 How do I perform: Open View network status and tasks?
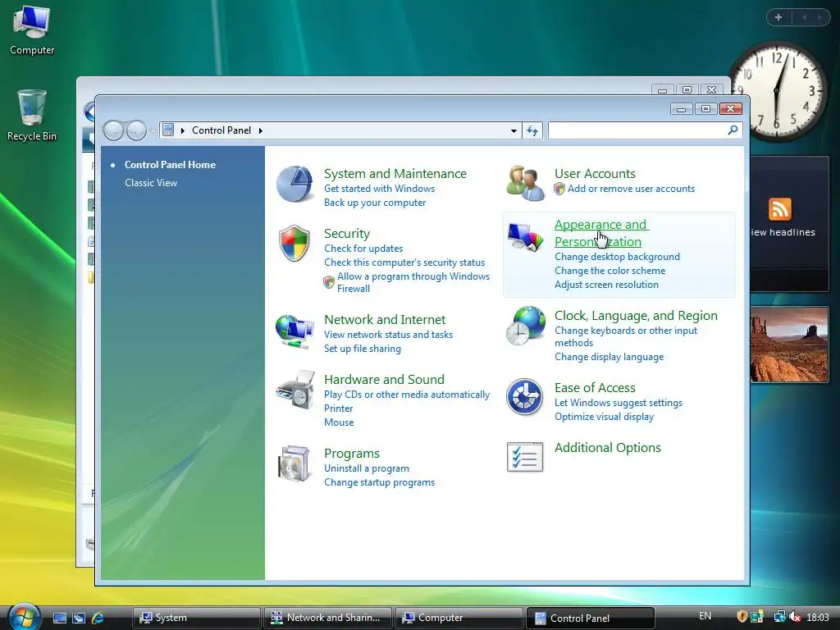[x=388, y=335]
